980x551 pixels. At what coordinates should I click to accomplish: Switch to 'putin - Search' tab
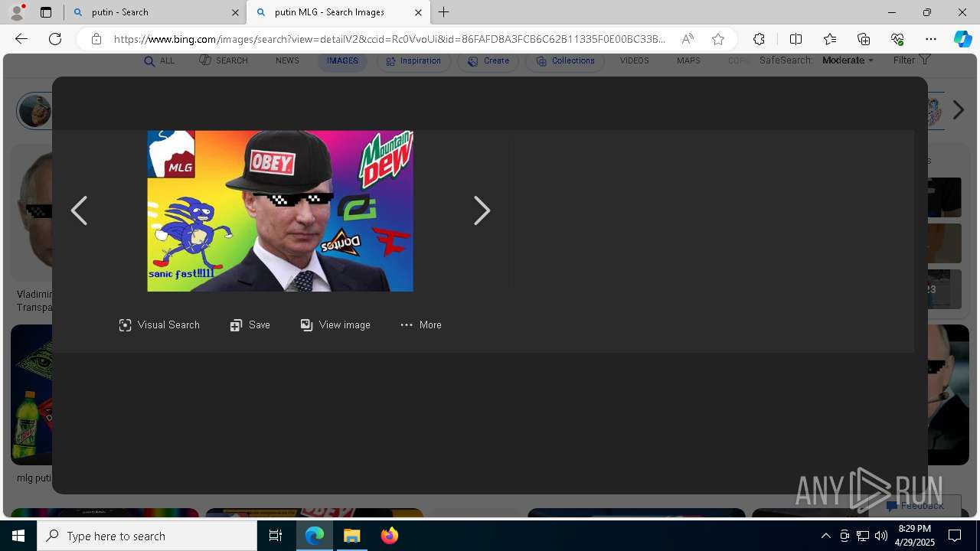coord(155,12)
